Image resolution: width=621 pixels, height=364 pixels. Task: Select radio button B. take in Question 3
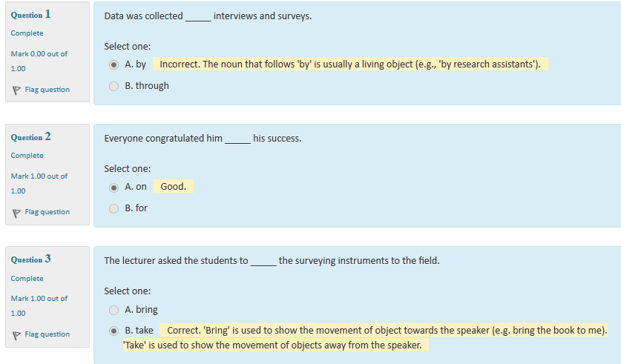(114, 331)
